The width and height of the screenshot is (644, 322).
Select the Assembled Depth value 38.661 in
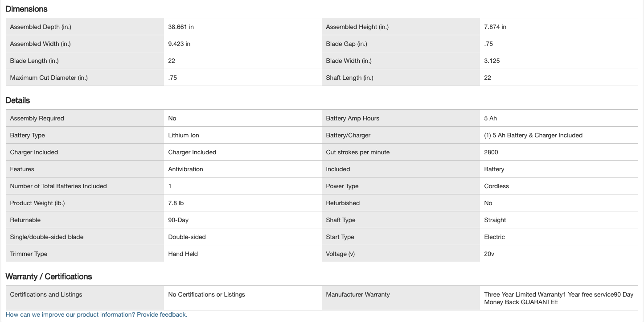click(181, 27)
